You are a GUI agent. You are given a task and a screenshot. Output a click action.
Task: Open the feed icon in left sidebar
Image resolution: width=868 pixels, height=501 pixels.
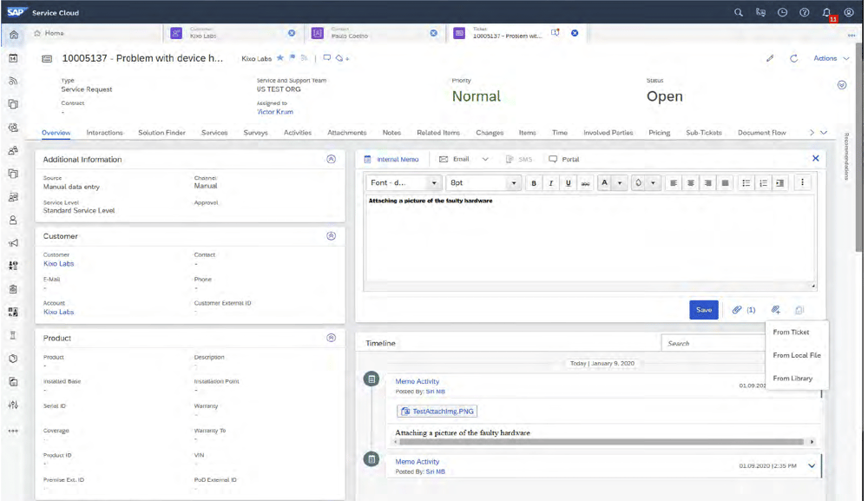click(x=13, y=81)
